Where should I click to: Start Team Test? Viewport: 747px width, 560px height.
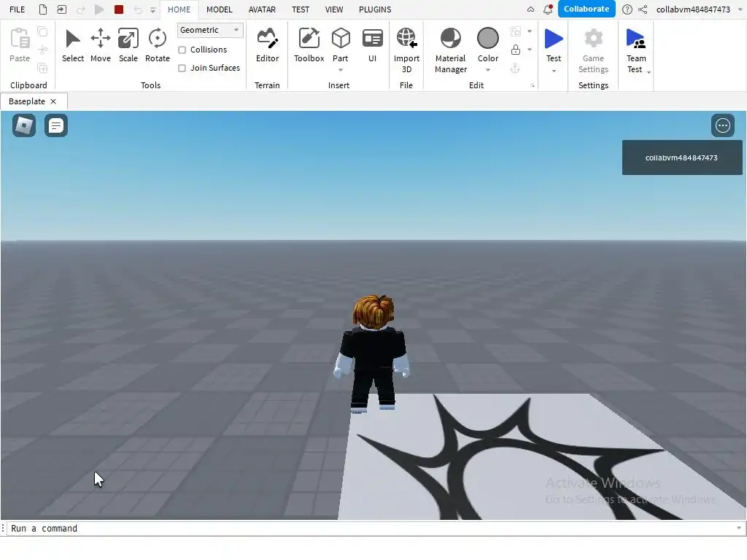coord(635,50)
